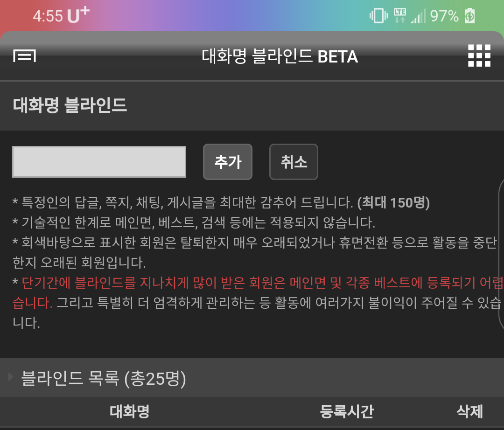Click the 취소 cancel button

[294, 162]
